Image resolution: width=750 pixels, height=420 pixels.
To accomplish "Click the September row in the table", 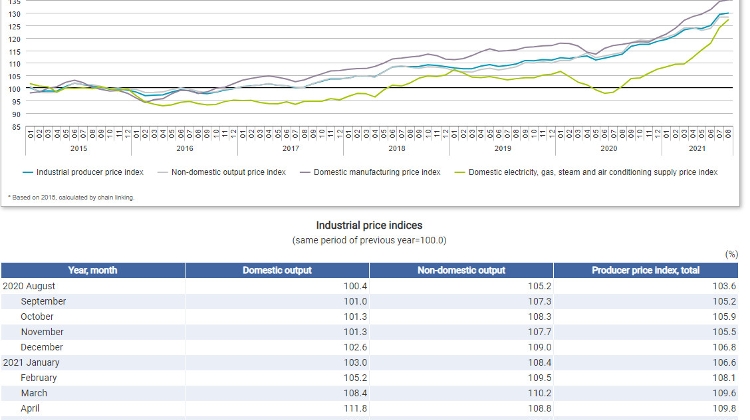I will (43, 301).
